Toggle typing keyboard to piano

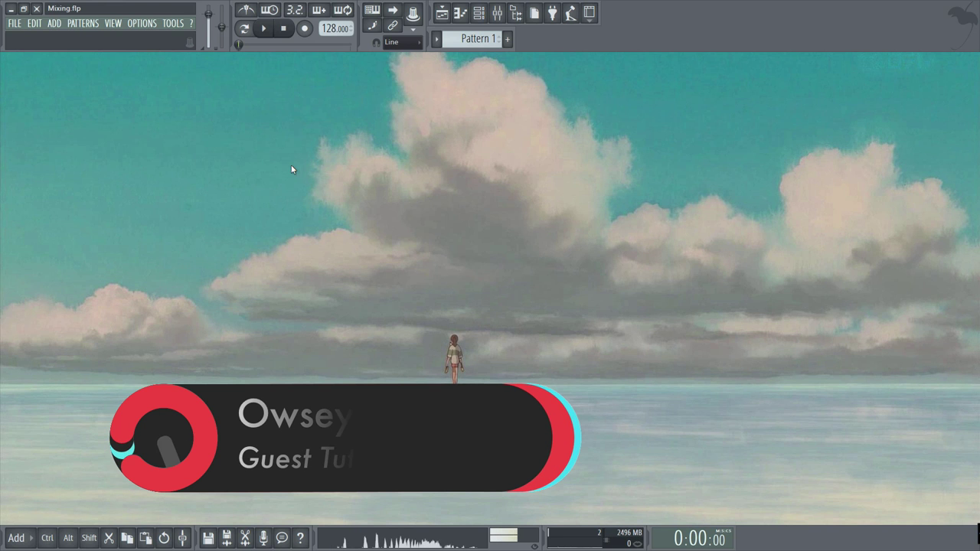click(372, 10)
